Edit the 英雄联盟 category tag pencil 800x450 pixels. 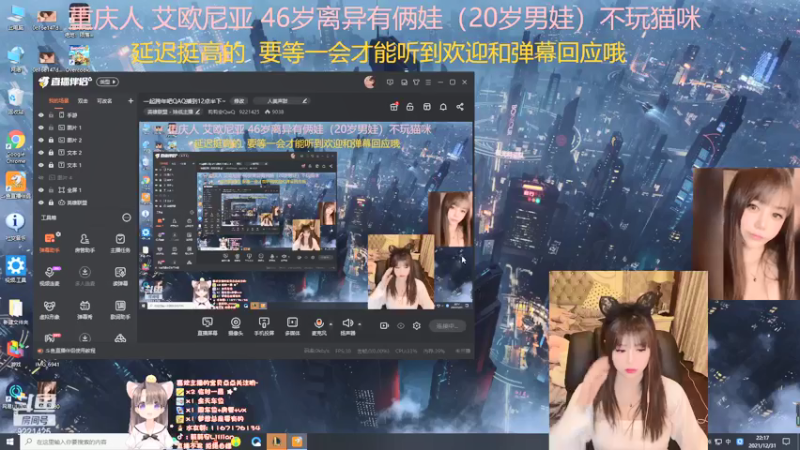point(198,112)
